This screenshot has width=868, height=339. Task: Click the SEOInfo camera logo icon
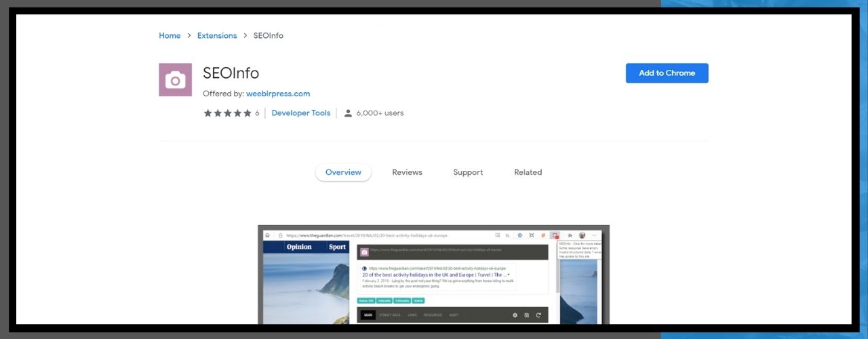[x=175, y=80]
